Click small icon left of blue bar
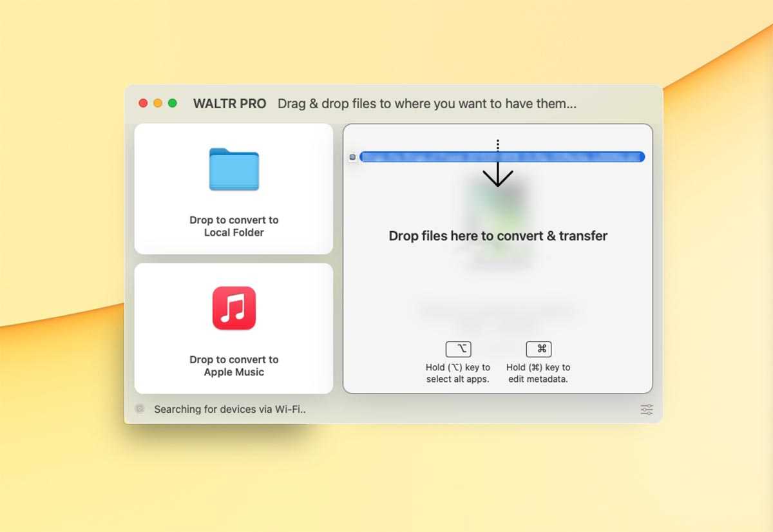 pyautogui.click(x=352, y=157)
